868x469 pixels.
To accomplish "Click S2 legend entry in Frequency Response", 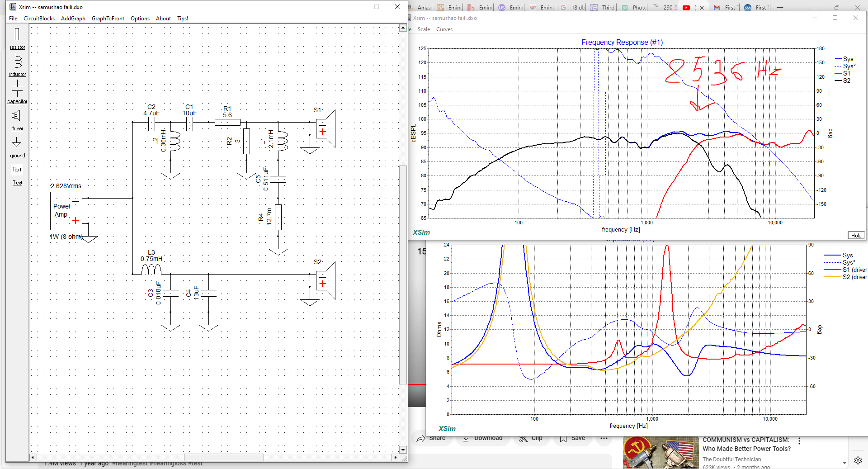I will point(843,81).
